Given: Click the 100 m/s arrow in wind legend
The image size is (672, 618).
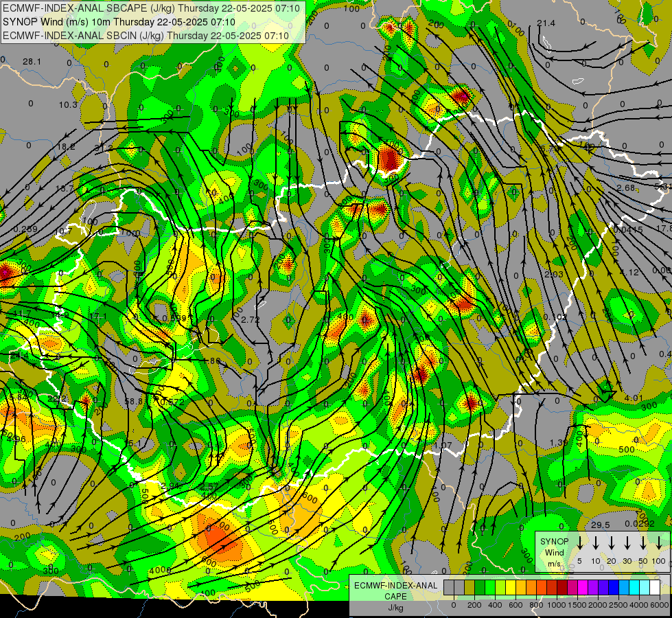Looking at the screenshot, I should click(659, 543).
